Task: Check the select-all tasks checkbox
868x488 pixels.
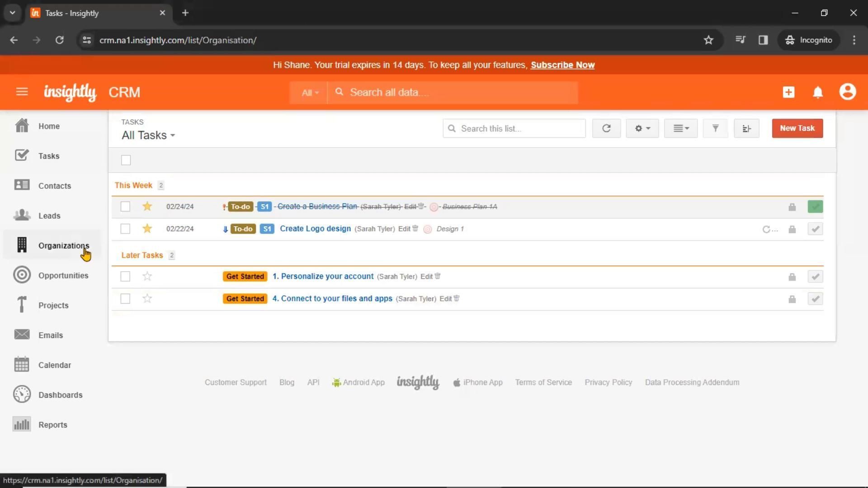Action: [126, 160]
